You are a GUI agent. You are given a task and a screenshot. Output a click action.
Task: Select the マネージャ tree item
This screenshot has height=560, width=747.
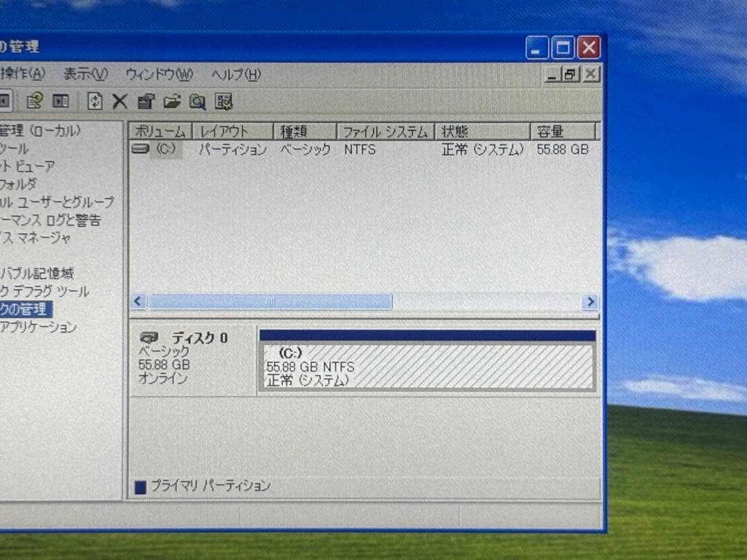point(35,238)
